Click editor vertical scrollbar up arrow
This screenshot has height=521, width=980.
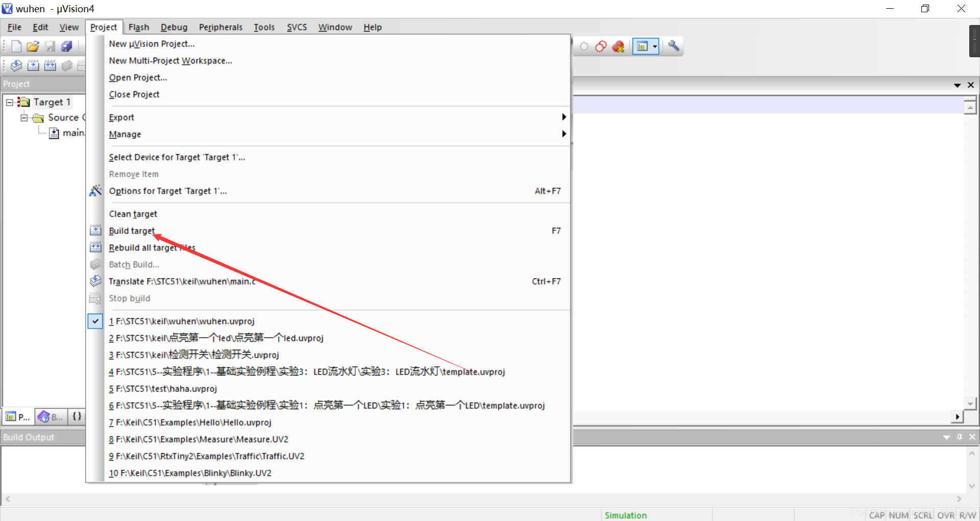click(x=970, y=107)
